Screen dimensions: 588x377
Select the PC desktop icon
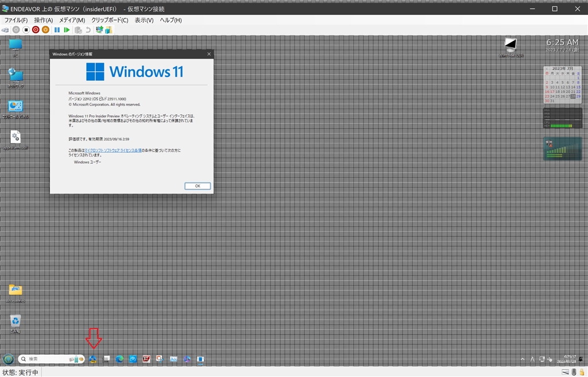click(16, 48)
